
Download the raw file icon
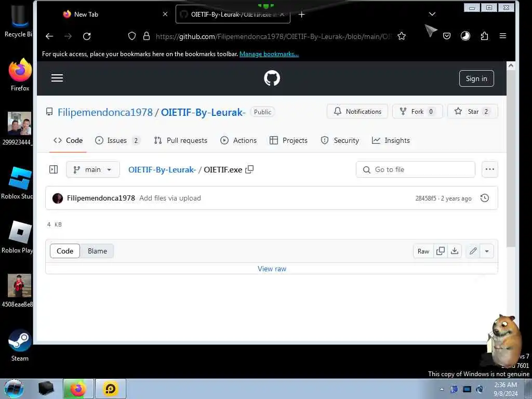pyautogui.click(x=455, y=251)
